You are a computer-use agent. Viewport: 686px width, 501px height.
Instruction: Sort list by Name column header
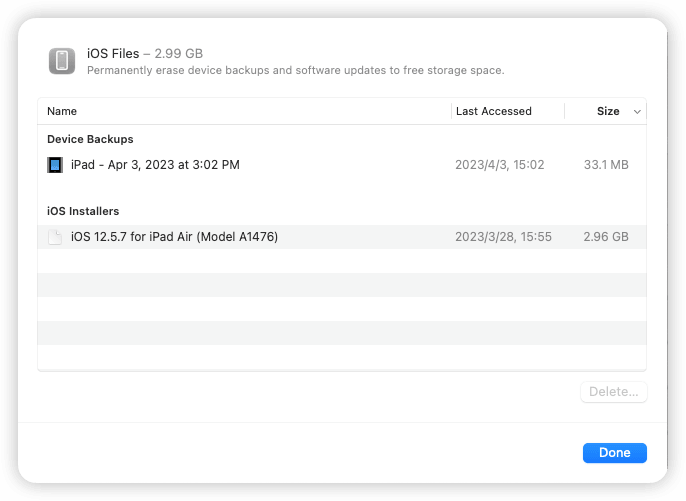[62, 111]
